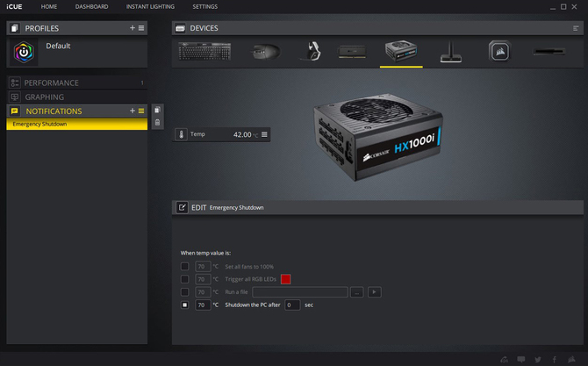Select the headset device icon
588x366 pixels.
(x=312, y=51)
